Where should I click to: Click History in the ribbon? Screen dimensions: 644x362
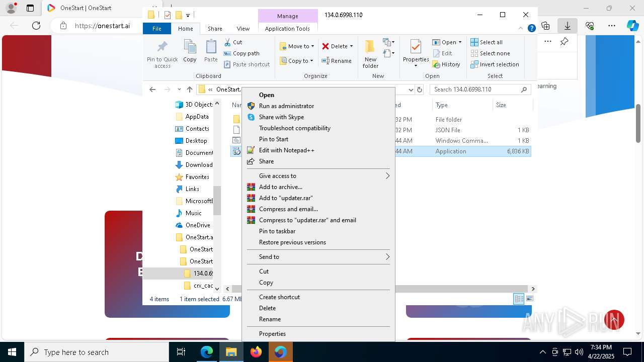tap(446, 64)
